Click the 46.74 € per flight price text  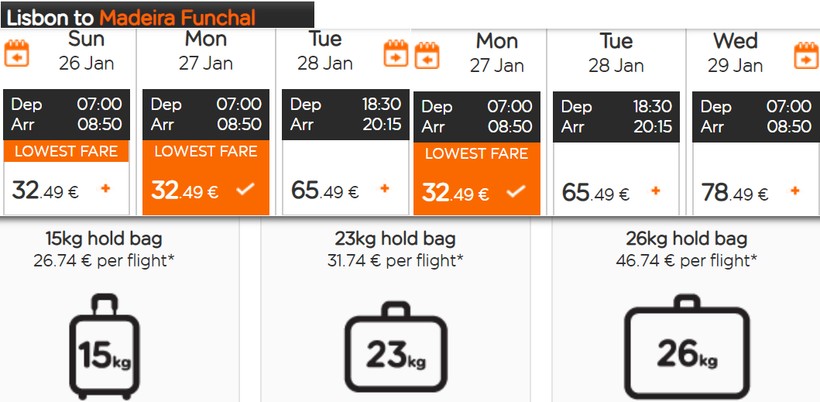pos(691,261)
